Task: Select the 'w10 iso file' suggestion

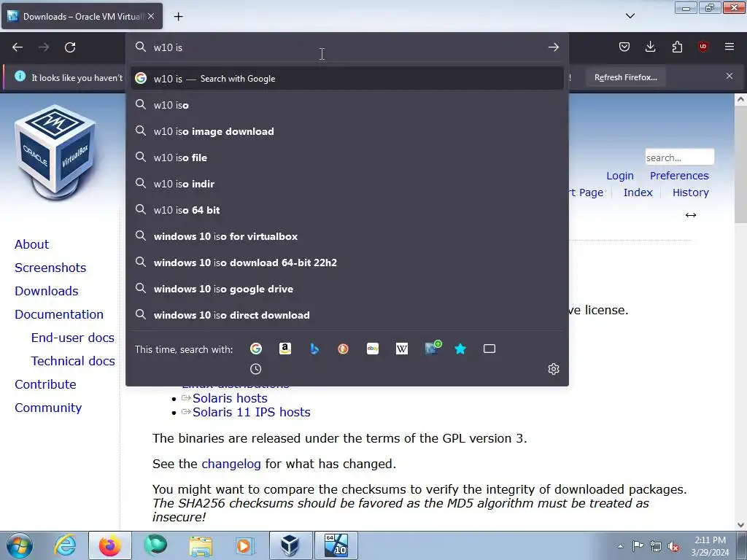Action: pos(347,157)
